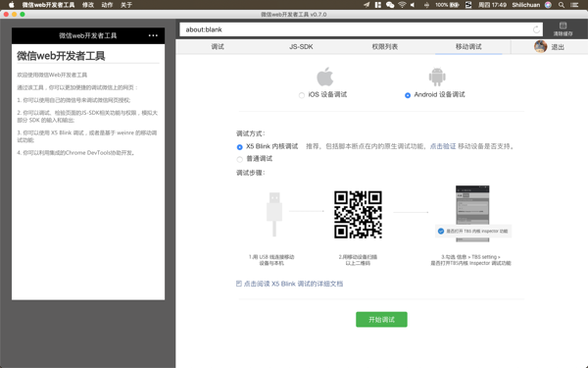Select Android 设备调试 radio button
The height and width of the screenshot is (368, 588).
(x=408, y=95)
